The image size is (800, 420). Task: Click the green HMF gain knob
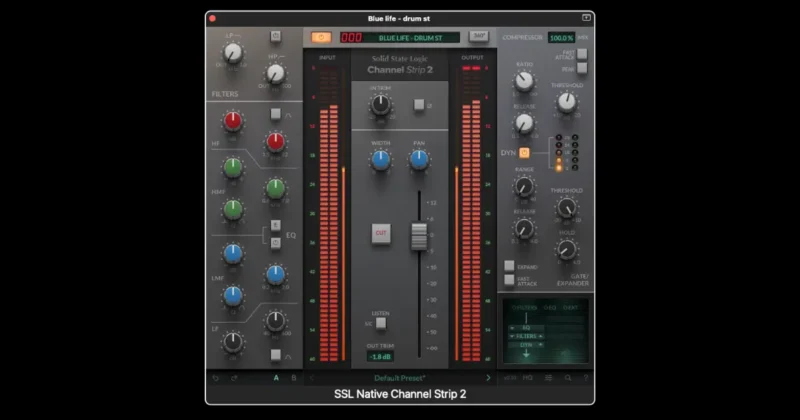233,167
